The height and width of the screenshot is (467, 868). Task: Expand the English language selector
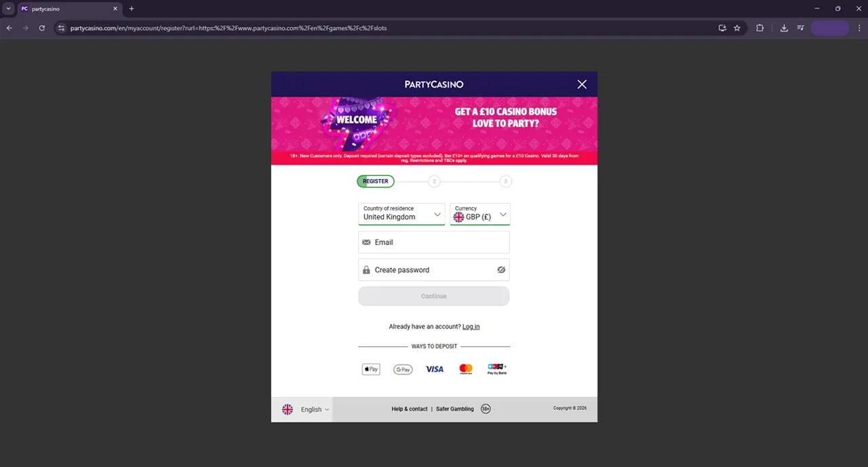tap(306, 409)
